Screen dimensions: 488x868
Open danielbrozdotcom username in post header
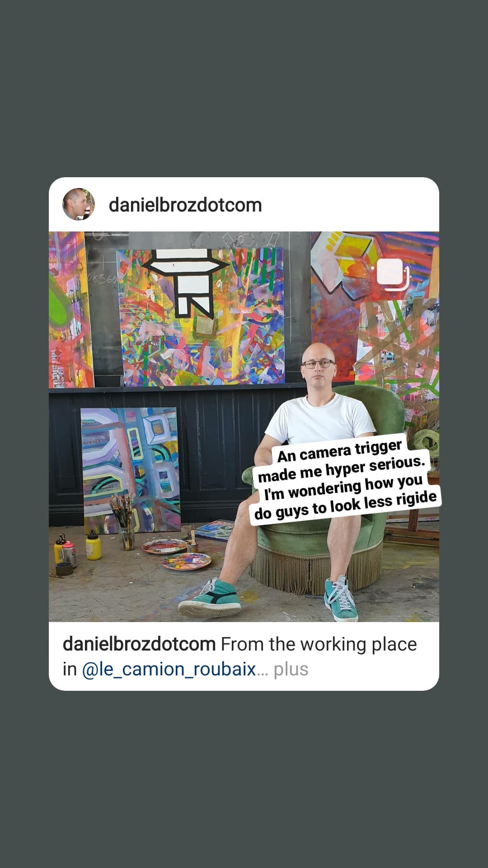tap(185, 205)
